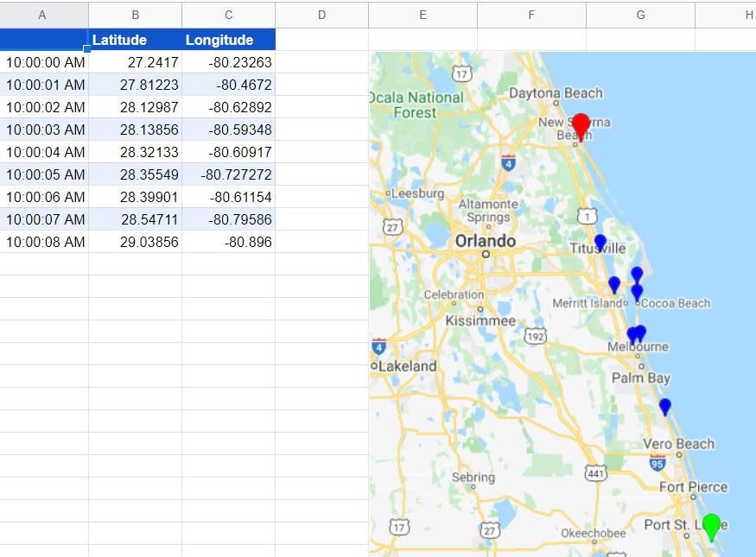Click the Route 441 shield near Fort Pierce

596,473
